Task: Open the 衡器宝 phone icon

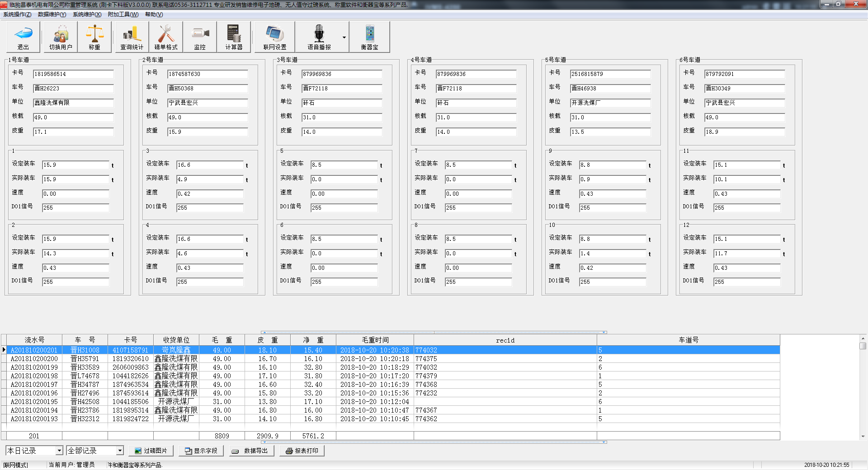Action: click(369, 37)
